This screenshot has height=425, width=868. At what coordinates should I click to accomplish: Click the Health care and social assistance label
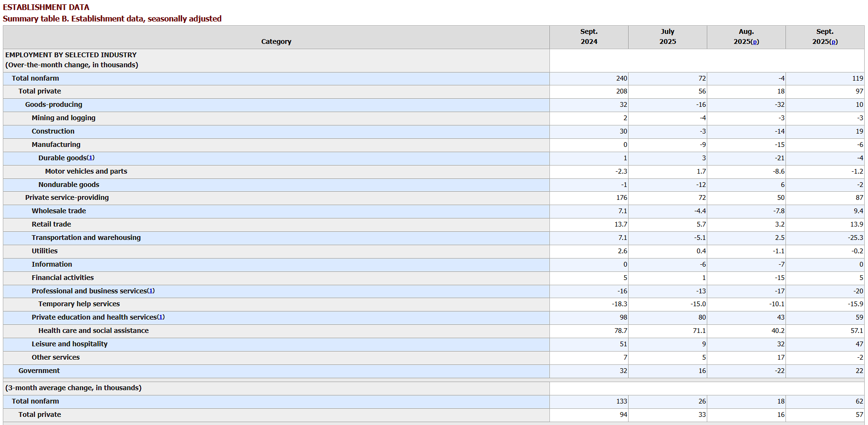[x=93, y=331]
